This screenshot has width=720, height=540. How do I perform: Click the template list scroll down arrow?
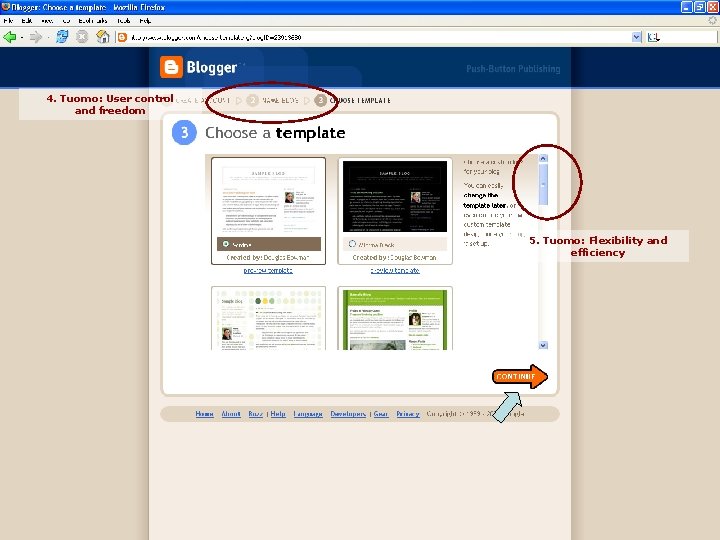point(543,345)
